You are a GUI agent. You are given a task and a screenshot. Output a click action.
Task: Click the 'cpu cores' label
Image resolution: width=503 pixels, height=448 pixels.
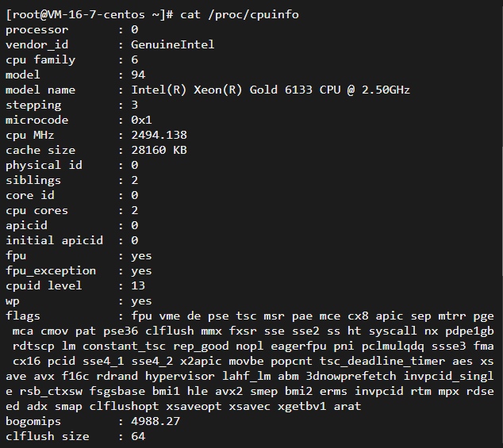(36, 210)
